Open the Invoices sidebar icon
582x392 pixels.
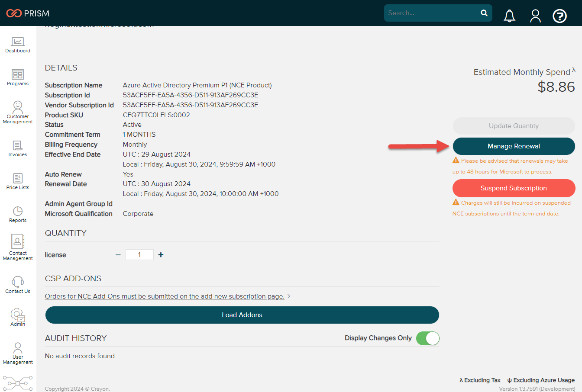pos(18,148)
